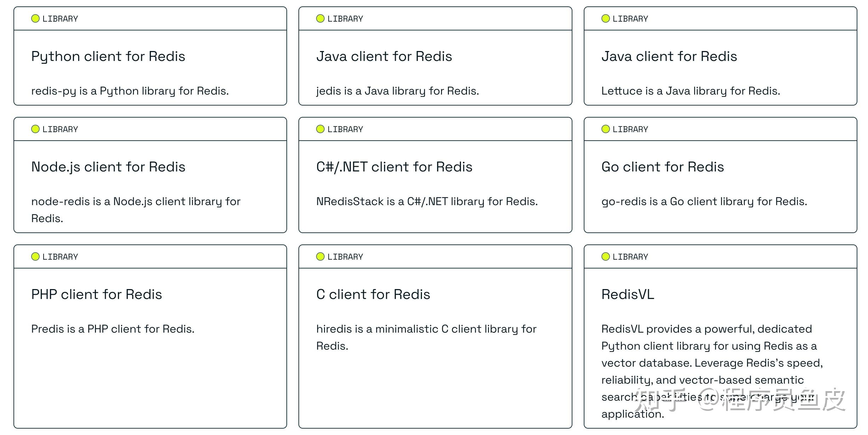The width and height of the screenshot is (868, 435).
Task: Click the LIBRARY label on the Lettuce card
Action: coord(630,19)
